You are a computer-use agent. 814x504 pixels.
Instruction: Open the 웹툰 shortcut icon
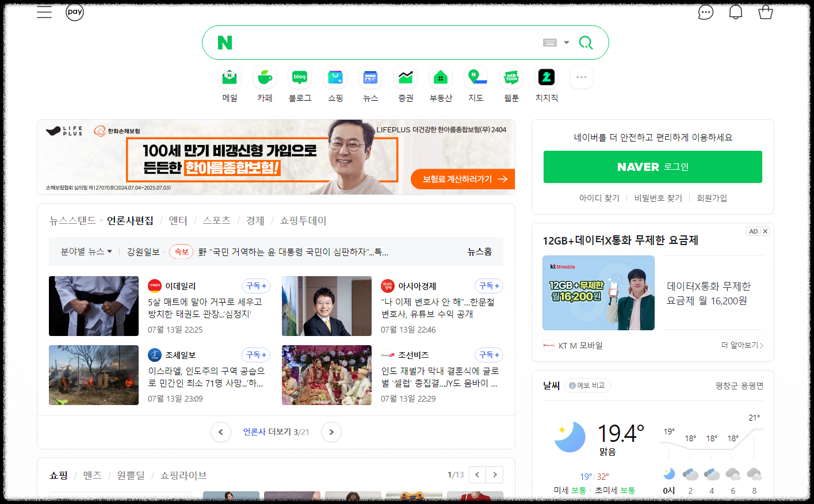[x=511, y=77]
